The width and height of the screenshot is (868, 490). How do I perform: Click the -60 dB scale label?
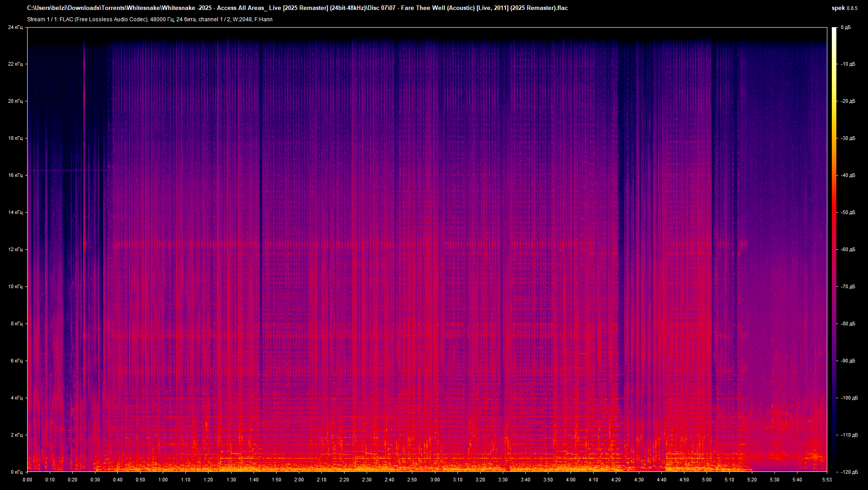pos(848,249)
